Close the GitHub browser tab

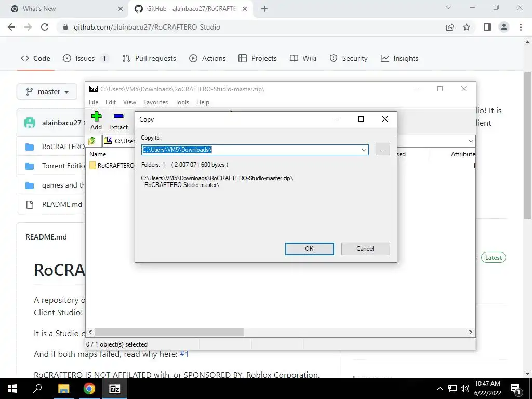pyautogui.click(x=245, y=9)
